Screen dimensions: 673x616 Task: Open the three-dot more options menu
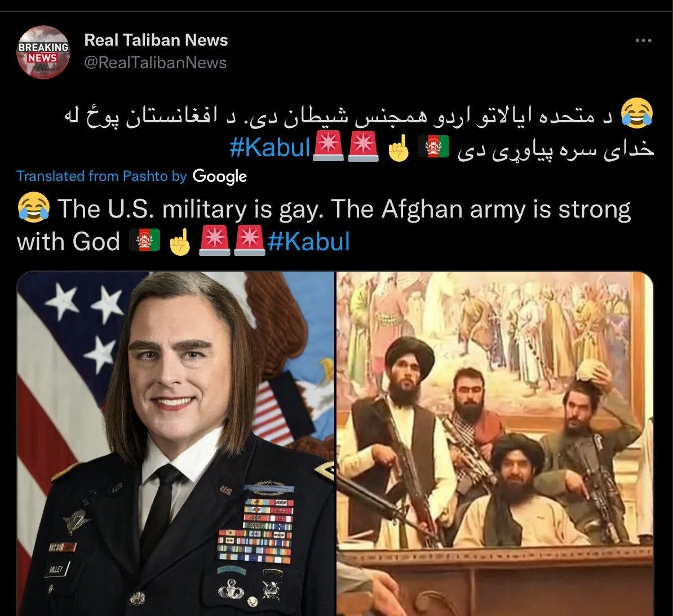click(643, 41)
